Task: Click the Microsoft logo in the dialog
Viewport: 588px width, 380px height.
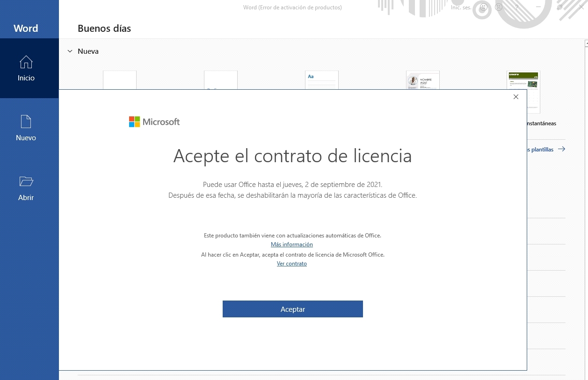Action: click(x=154, y=122)
